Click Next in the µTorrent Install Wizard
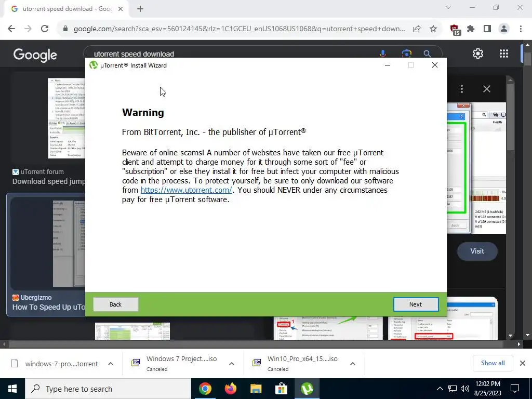Image resolution: width=532 pixels, height=399 pixels. point(416,304)
